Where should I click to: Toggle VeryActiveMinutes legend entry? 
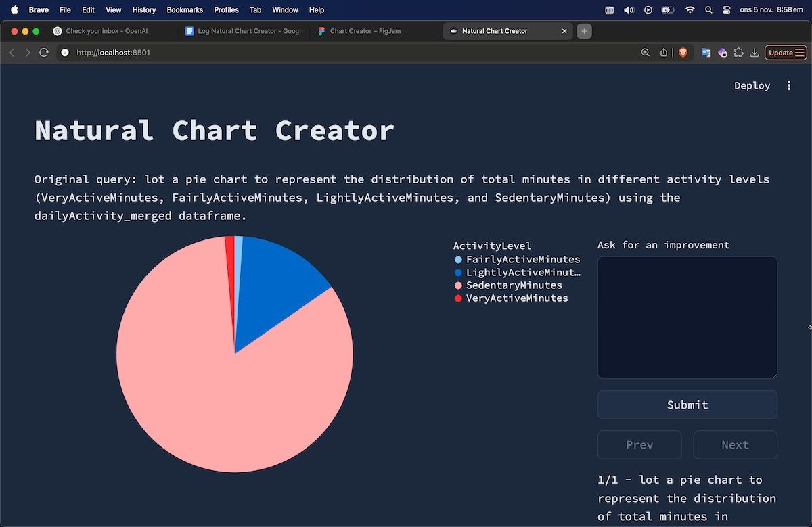(516, 298)
